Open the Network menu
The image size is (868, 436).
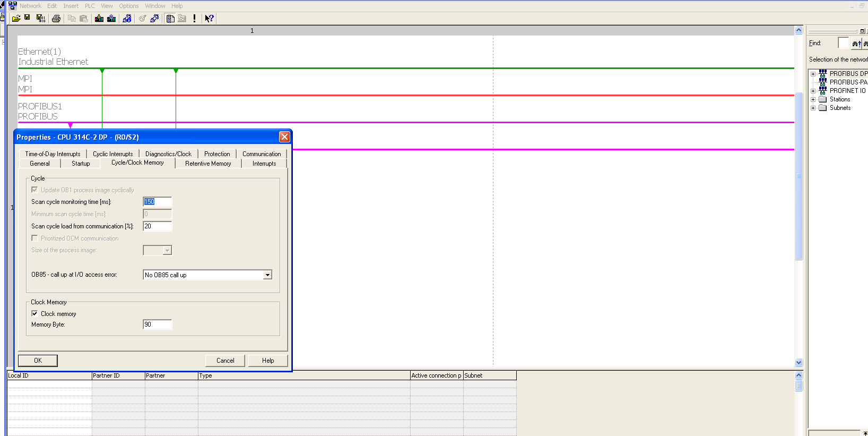point(30,6)
